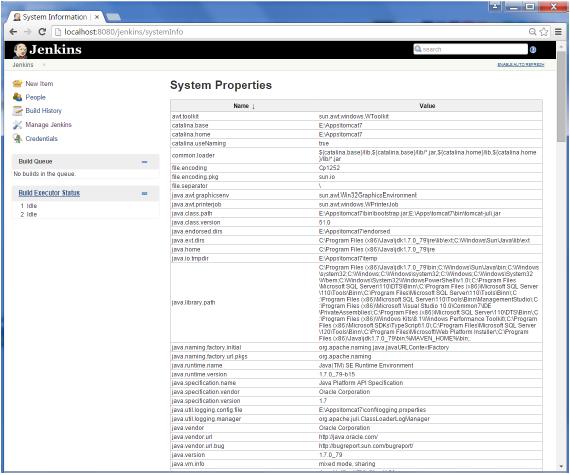Select the awt.toolkit property name
Screen dimensions: 570x475
tap(185, 116)
